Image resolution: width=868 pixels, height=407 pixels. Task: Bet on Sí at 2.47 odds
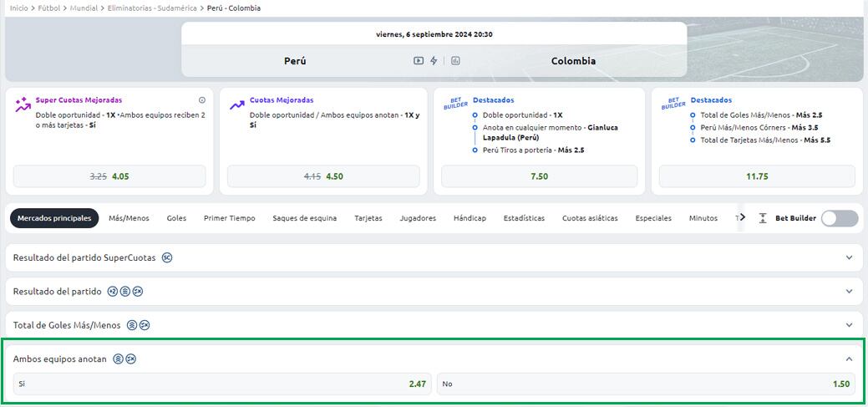pyautogui.click(x=222, y=384)
